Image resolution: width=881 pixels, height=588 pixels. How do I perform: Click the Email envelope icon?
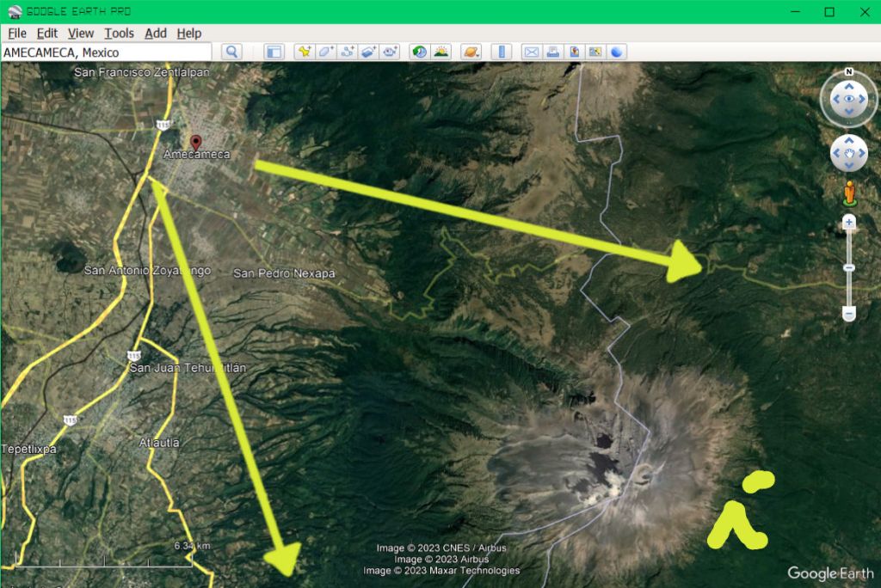pos(531,52)
